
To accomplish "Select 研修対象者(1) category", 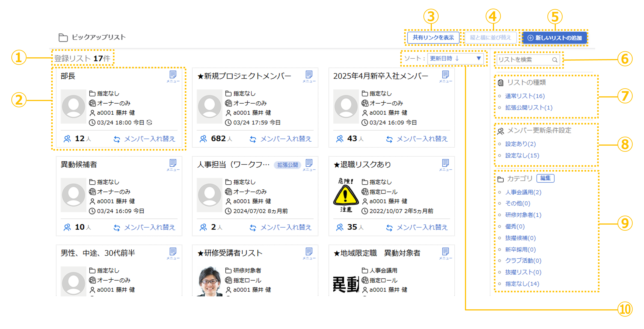I will (x=523, y=215).
